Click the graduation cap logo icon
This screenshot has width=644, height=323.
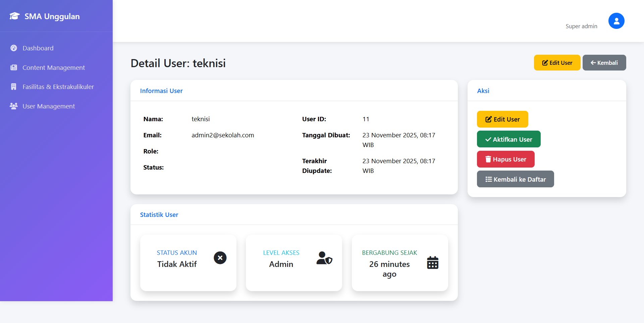tap(14, 16)
